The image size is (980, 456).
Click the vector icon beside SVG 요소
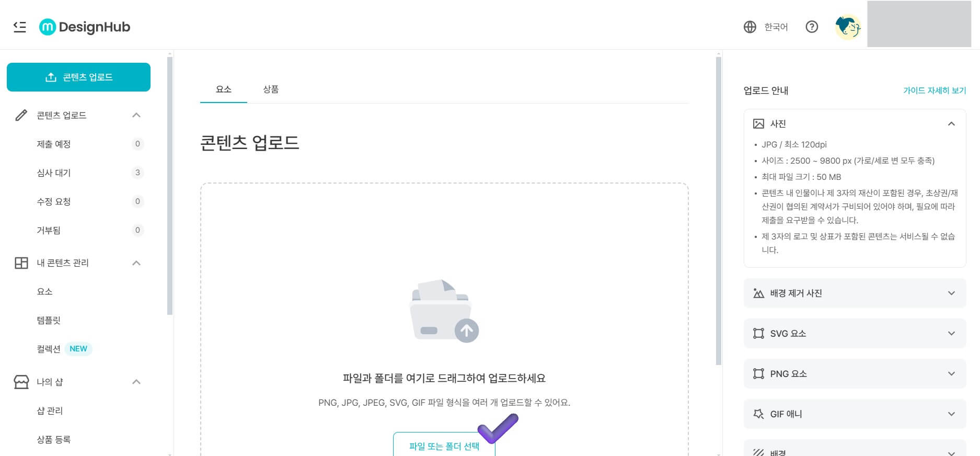point(759,333)
